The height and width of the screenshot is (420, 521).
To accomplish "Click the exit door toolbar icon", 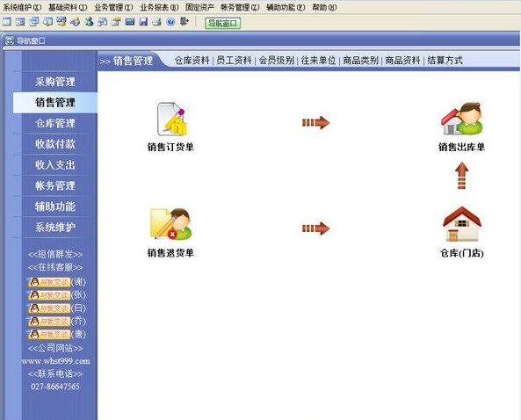I will coord(185,22).
